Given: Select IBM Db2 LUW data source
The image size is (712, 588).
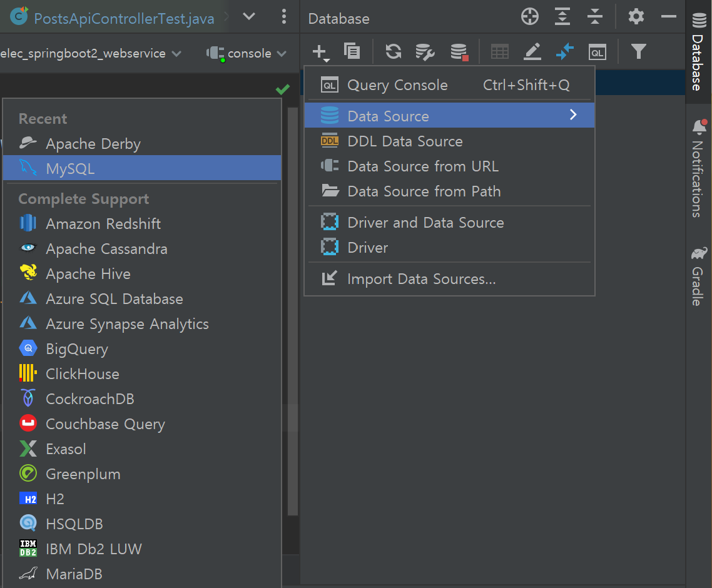Looking at the screenshot, I should (x=142, y=549).
